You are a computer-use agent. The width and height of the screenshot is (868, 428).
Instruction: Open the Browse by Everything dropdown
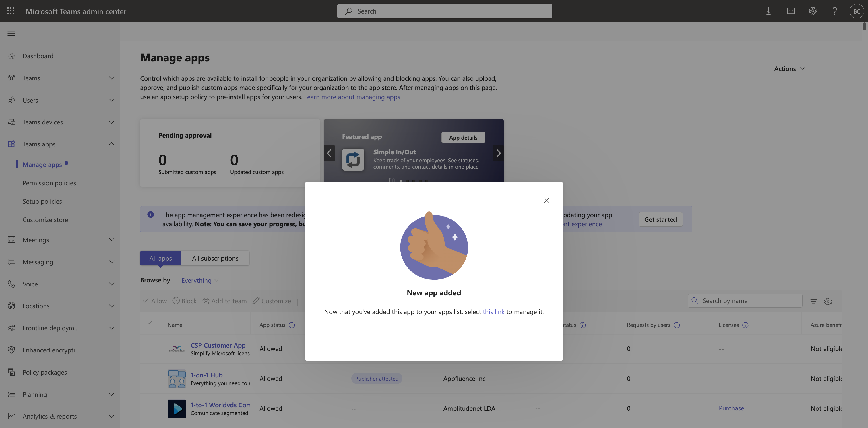coord(200,280)
